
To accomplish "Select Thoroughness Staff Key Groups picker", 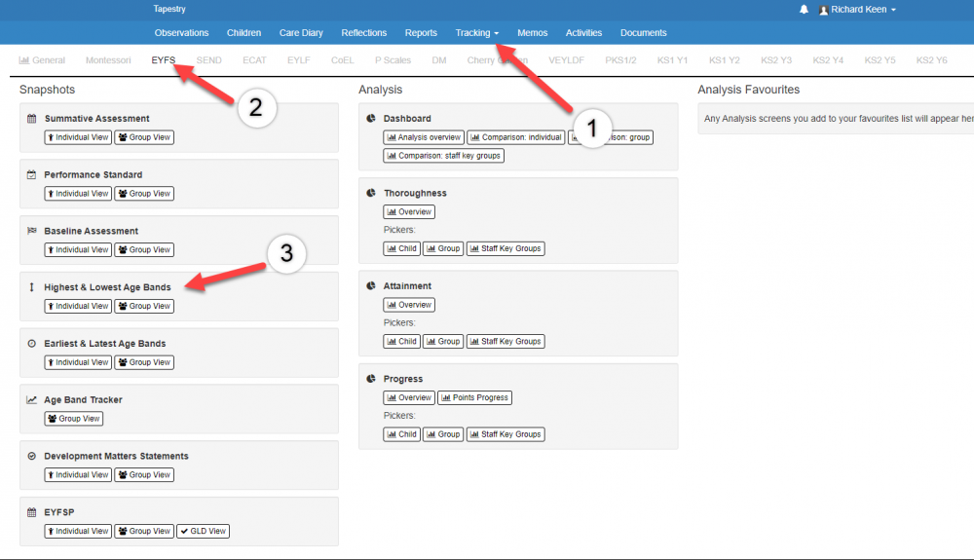I will coord(506,248).
